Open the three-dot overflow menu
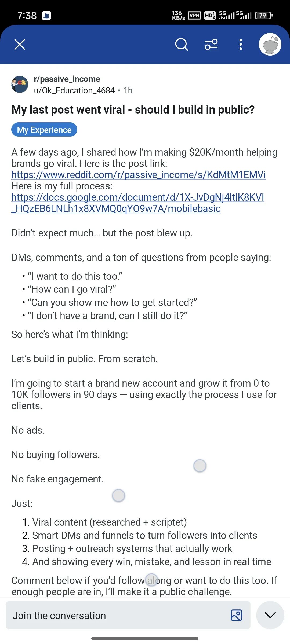Screen dimensions: 290x644 pyautogui.click(x=241, y=45)
